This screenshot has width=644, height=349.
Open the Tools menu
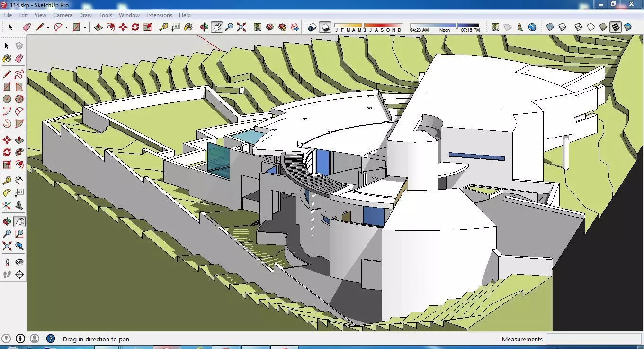105,15
